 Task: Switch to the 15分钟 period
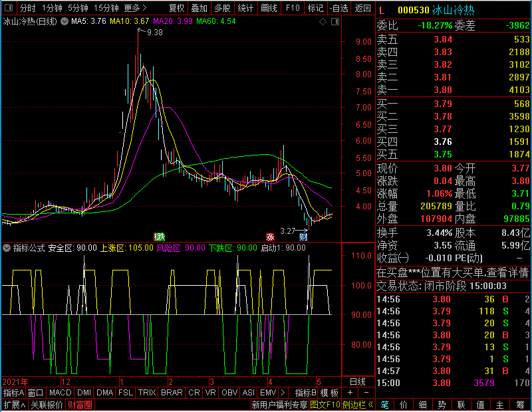(106, 8)
